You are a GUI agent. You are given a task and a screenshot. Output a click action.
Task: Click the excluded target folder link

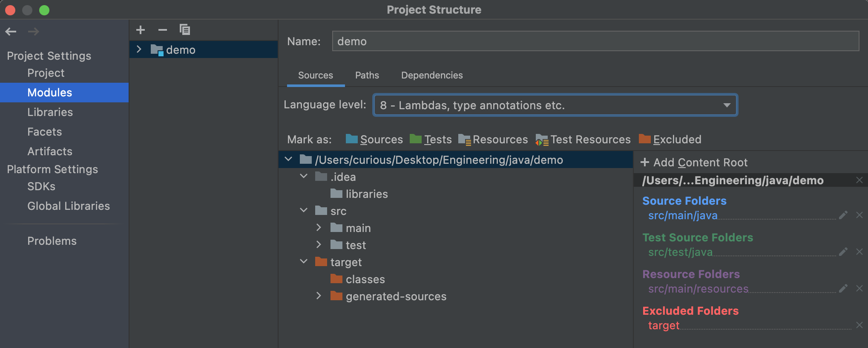(x=664, y=326)
